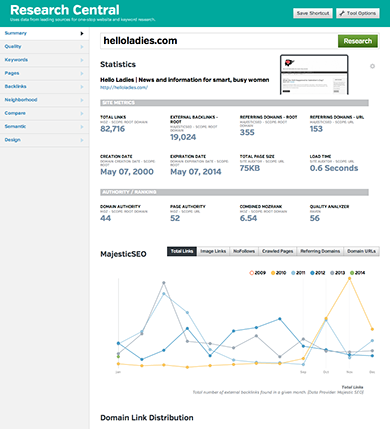
Task: Open the http://helloladies.com/ link
Action: tap(124, 87)
